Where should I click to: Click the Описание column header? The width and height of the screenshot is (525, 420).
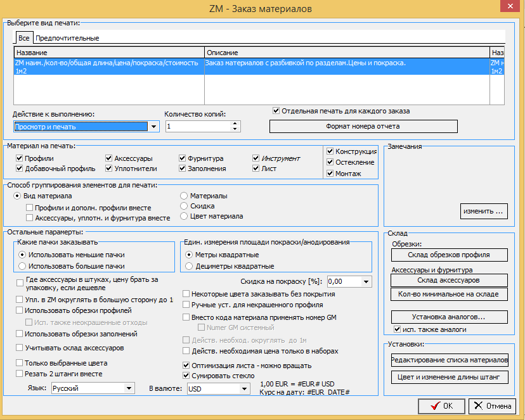pyautogui.click(x=347, y=53)
